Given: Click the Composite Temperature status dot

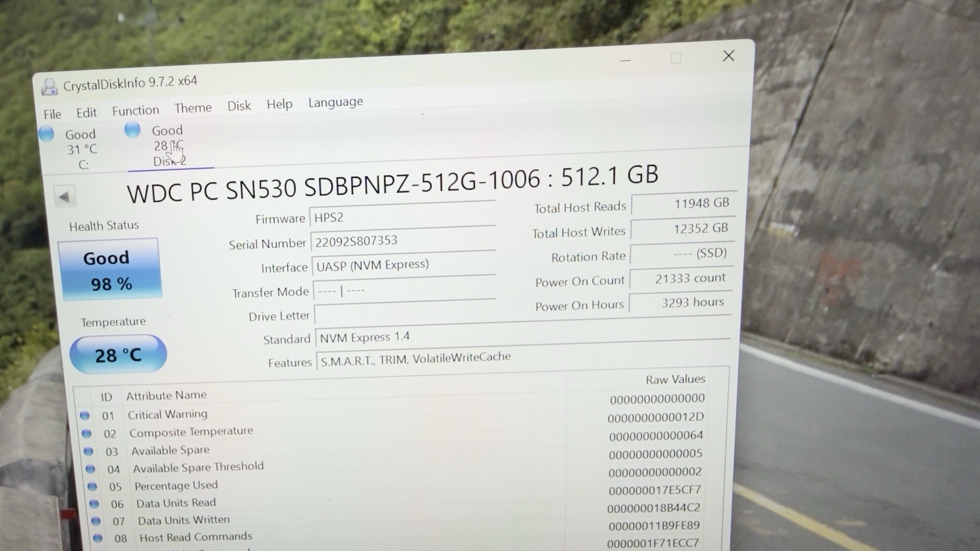Looking at the screenshot, I should point(86,433).
